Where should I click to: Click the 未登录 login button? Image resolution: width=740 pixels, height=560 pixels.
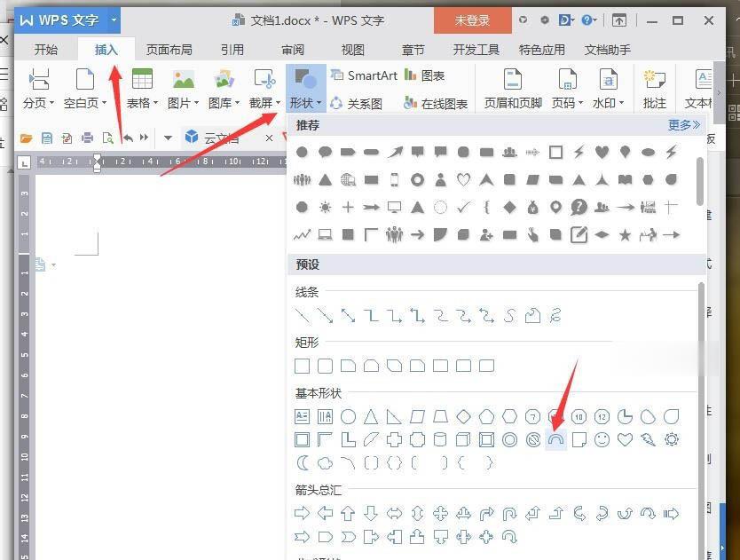point(472,20)
